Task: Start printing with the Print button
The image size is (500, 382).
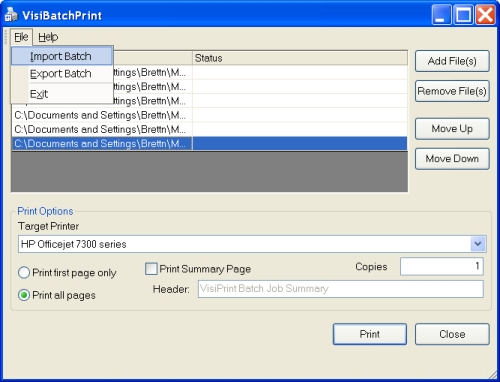Action: coord(370,334)
